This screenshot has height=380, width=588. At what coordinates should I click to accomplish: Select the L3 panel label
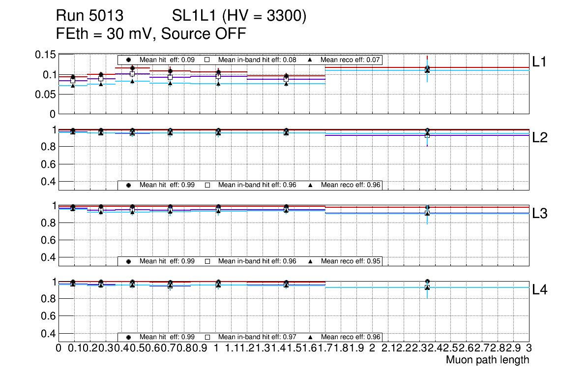coord(540,214)
